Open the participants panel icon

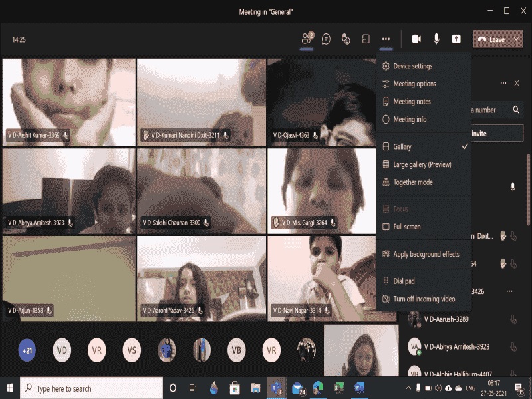pyautogui.click(x=307, y=39)
